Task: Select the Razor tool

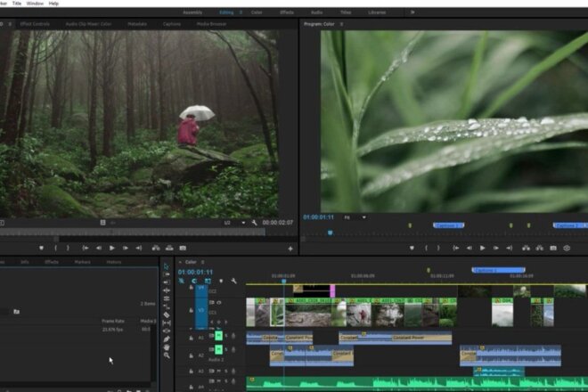Action: pos(167,314)
